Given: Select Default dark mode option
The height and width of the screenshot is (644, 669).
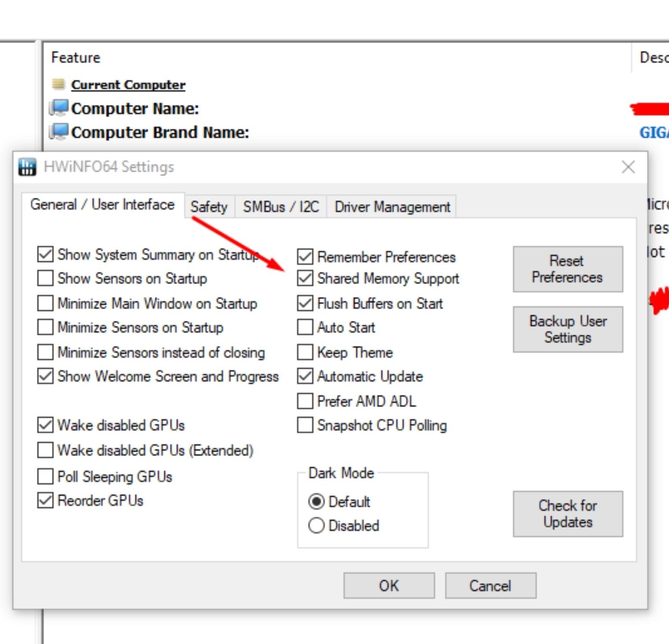Looking at the screenshot, I should coord(316,501).
